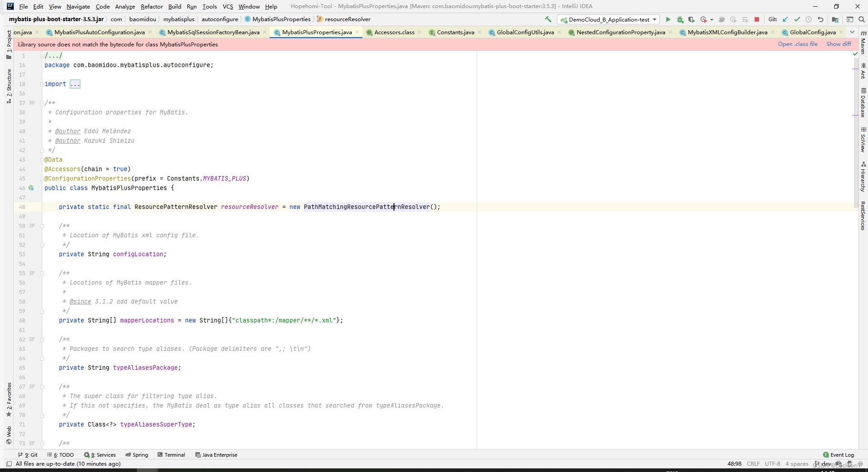The width and height of the screenshot is (868, 472).
Task: Collapse the Javadoc fold on line 55
Action: [42, 273]
